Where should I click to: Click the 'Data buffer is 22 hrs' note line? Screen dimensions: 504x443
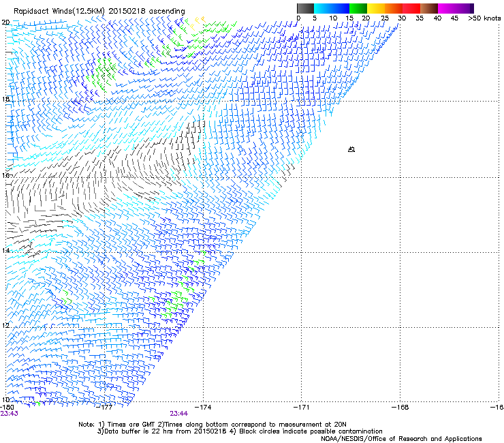240,431
